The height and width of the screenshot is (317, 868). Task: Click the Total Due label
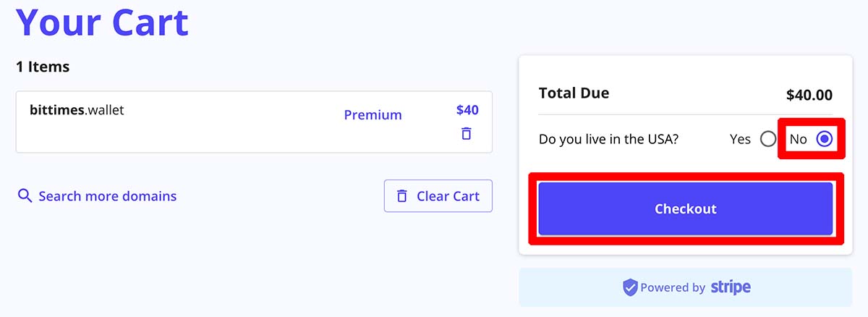click(x=574, y=93)
